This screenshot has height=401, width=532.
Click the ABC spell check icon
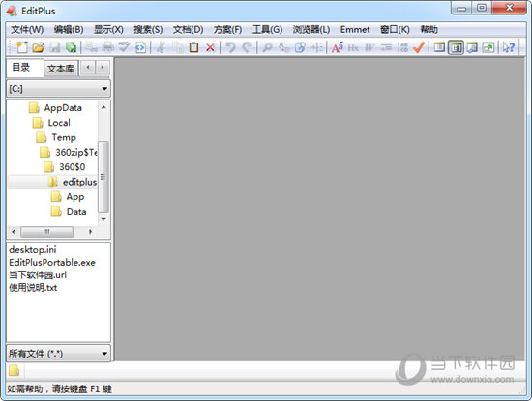point(124,47)
